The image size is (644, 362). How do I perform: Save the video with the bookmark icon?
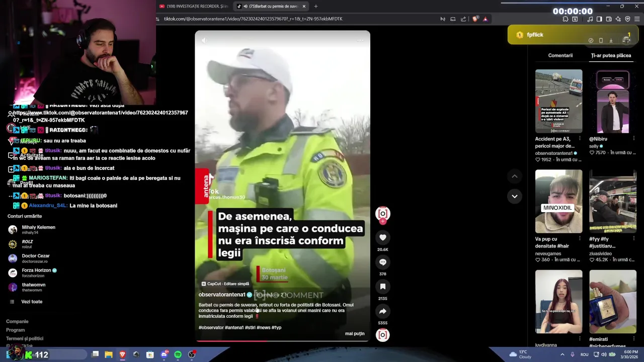point(383,287)
